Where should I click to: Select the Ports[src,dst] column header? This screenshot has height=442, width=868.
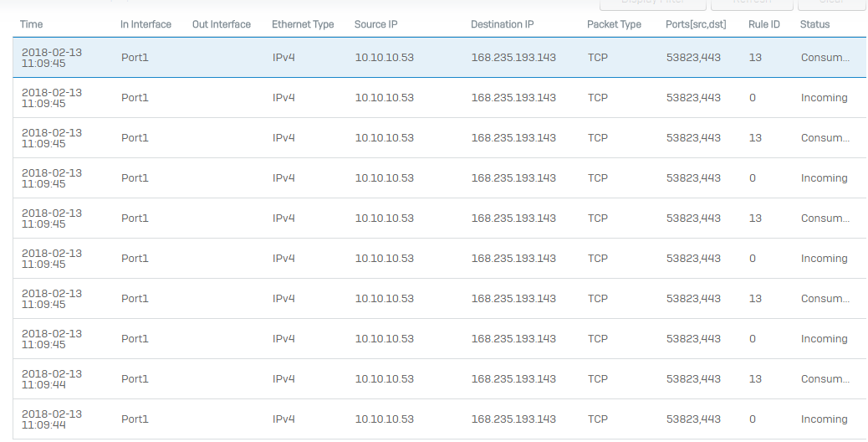(696, 24)
